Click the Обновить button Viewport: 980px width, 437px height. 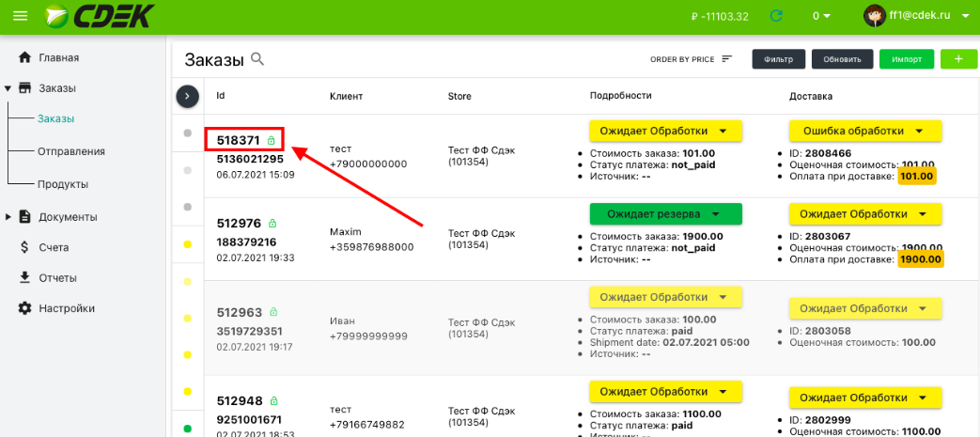(843, 59)
